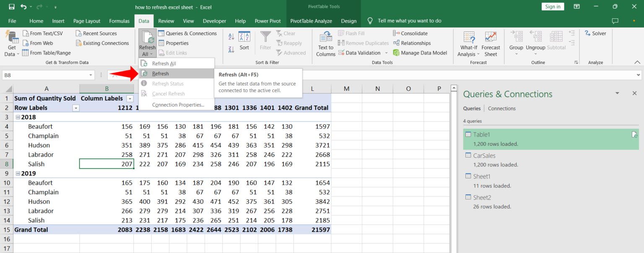
Task: Open Existing Connections
Action: [102, 43]
